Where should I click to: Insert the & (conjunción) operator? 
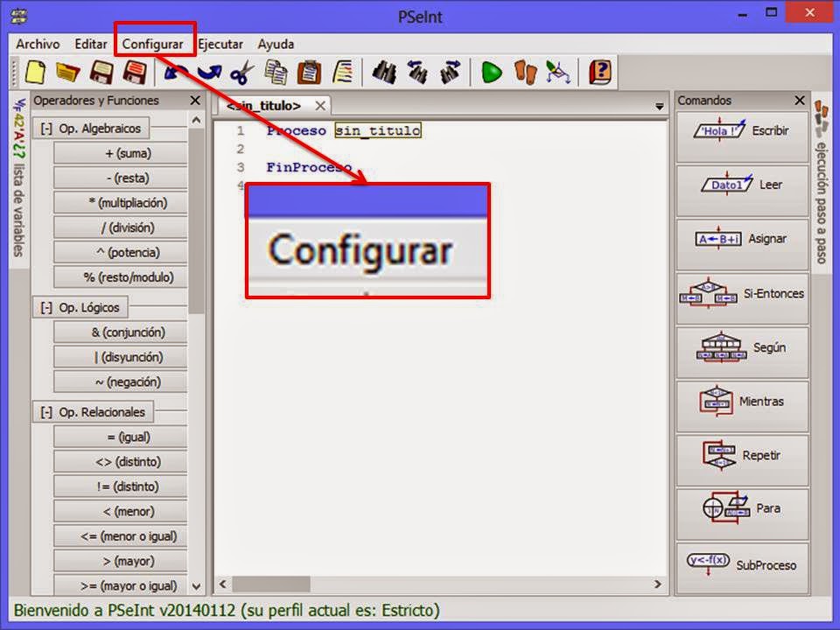tap(121, 332)
